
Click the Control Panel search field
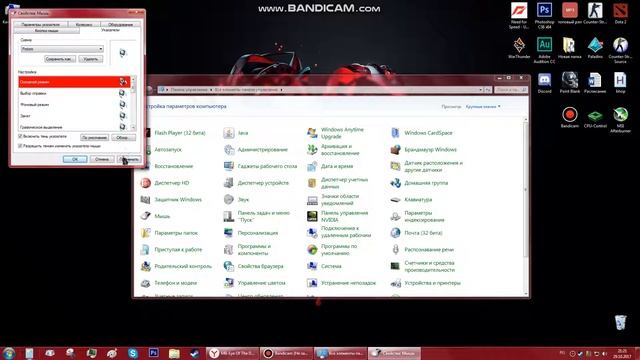click(x=511, y=89)
